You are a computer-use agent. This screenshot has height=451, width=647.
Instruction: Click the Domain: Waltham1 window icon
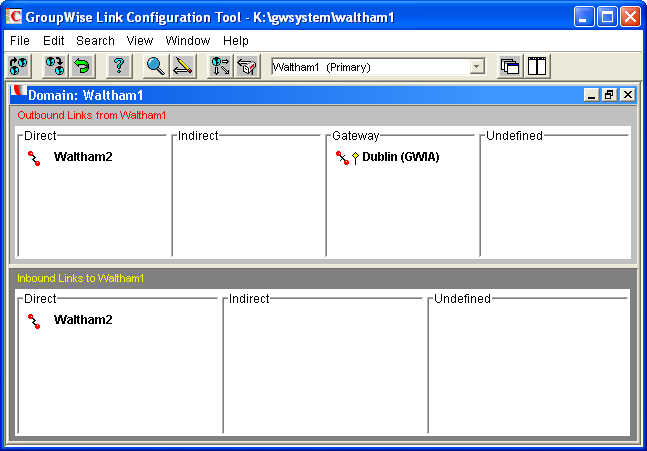pos(19,91)
